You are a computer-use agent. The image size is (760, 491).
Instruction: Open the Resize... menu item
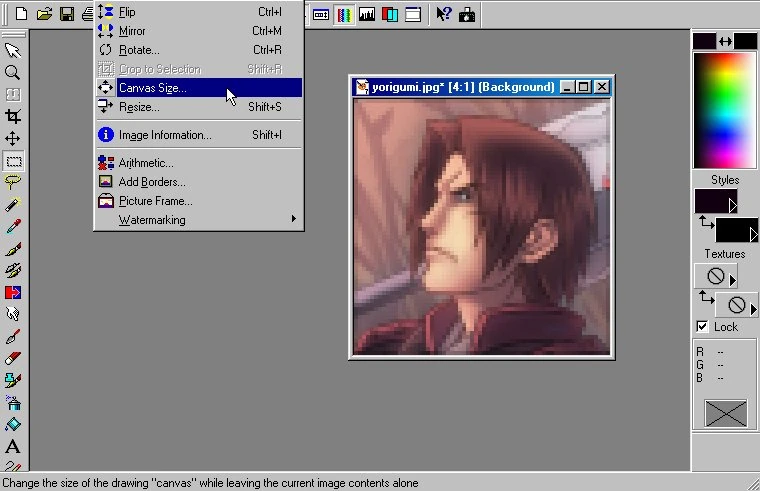click(199, 107)
